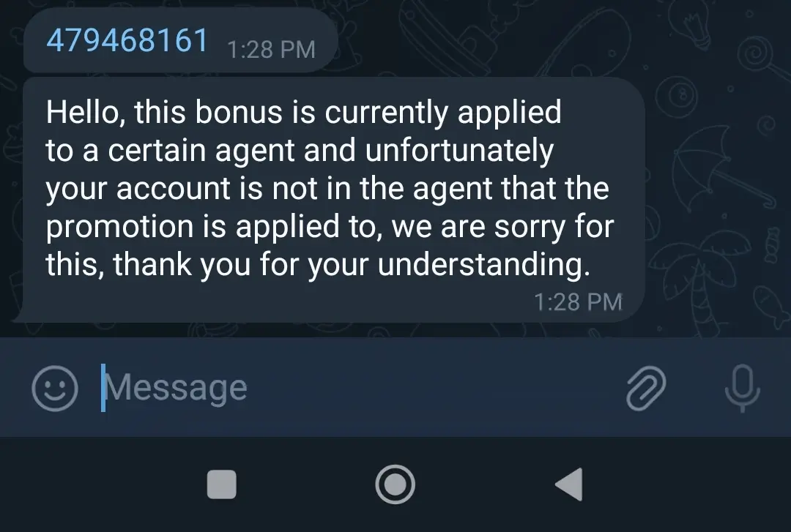Attach a file via the paperclip
This screenshot has height=532, width=791.
tap(646, 388)
